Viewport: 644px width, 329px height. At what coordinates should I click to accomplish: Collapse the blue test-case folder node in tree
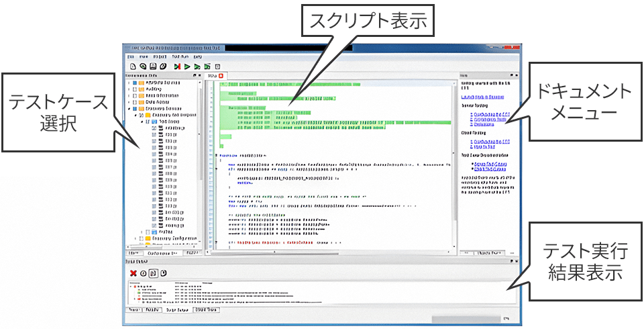coord(142,122)
